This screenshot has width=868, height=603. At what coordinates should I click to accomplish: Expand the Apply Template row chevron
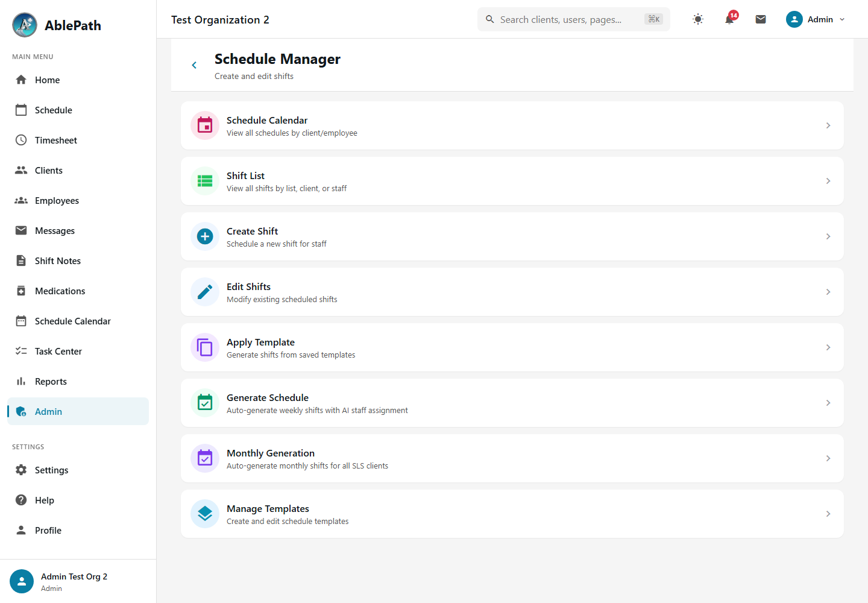coord(828,347)
